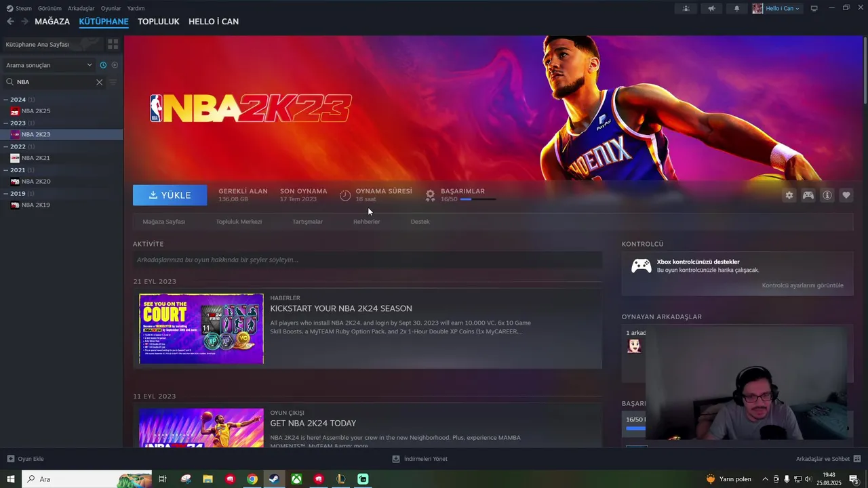Open GET NBA 2K24 TODAY news title

pos(313,424)
